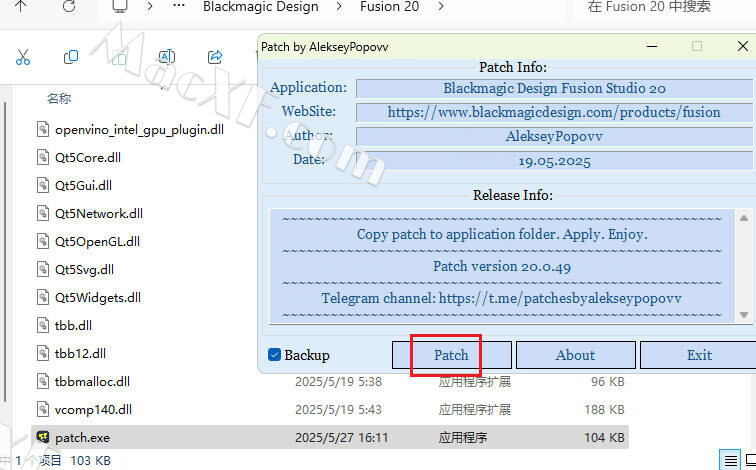Toggle the Backup checkbox
This screenshot has width=756, height=470.
click(274, 355)
